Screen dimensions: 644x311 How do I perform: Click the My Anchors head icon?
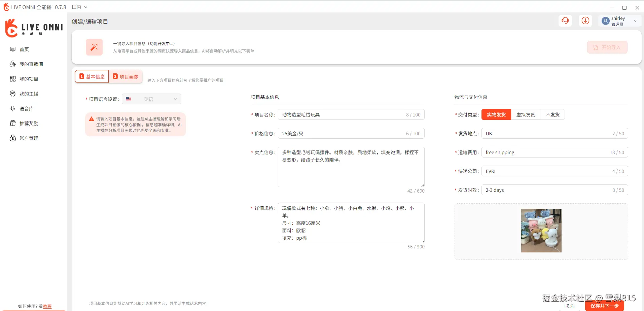(x=13, y=94)
